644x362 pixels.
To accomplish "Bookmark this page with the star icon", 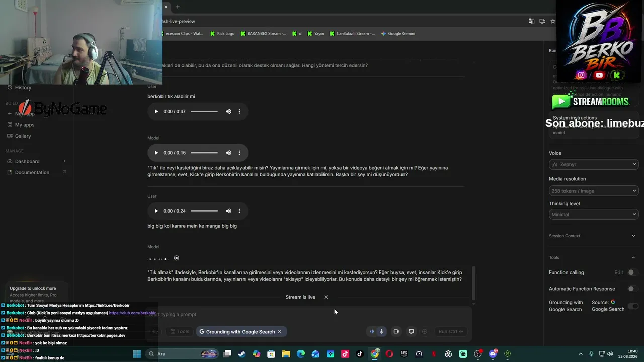I will click(x=553, y=21).
